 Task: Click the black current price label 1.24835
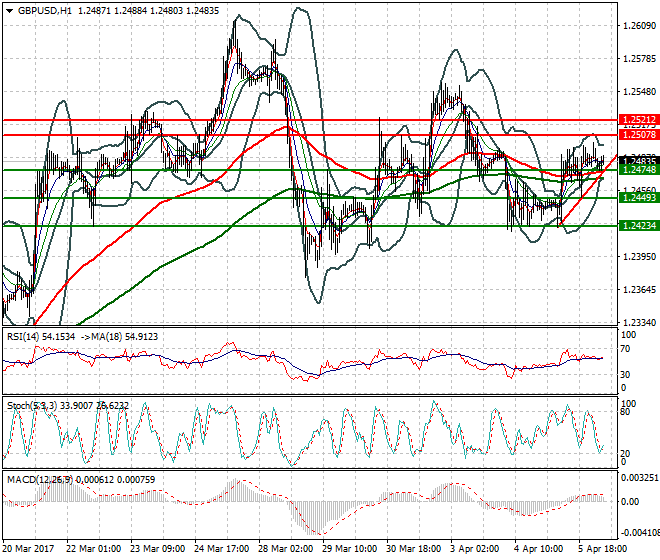[639, 161]
